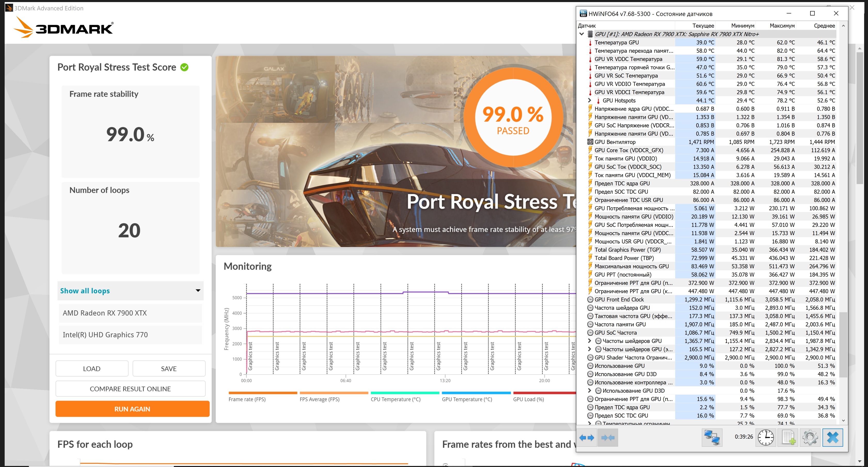Click the Максимум column header
The height and width of the screenshot is (467, 868).
pos(782,26)
